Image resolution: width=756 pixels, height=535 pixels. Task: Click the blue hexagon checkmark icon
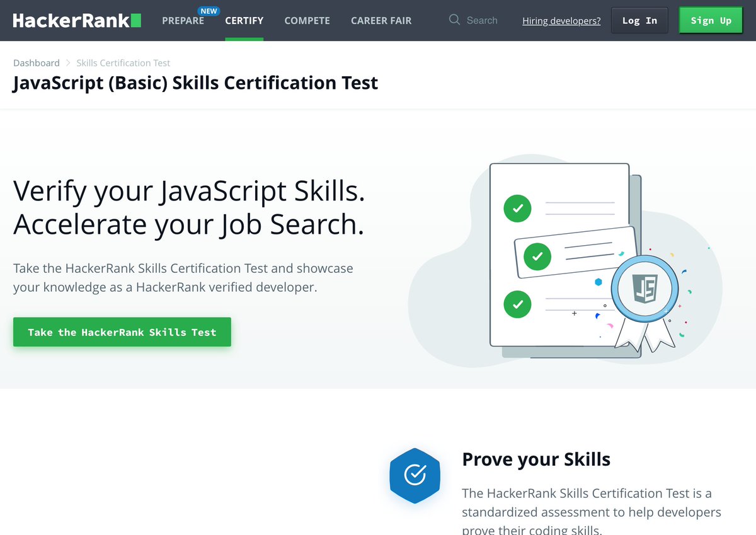point(415,475)
